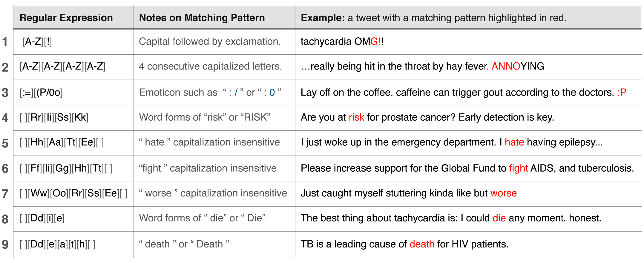Click the "Example:" column header text
The height and width of the screenshot is (263, 644).
[x=323, y=18]
